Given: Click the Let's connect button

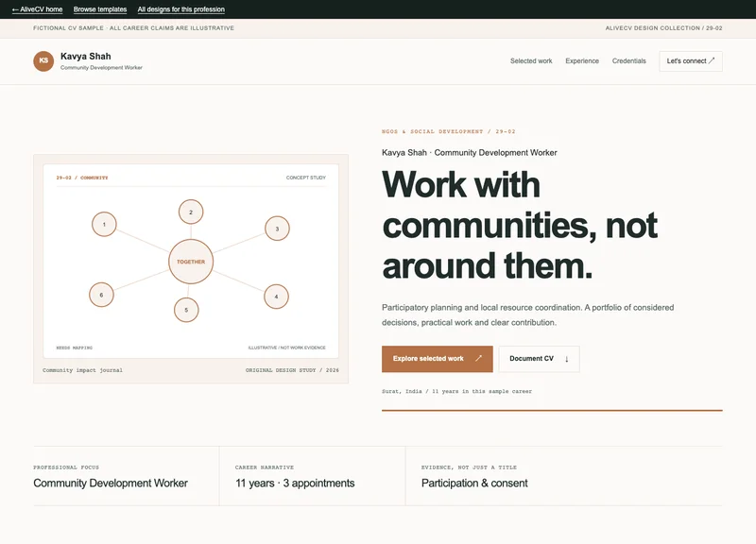Looking at the screenshot, I should (x=691, y=61).
